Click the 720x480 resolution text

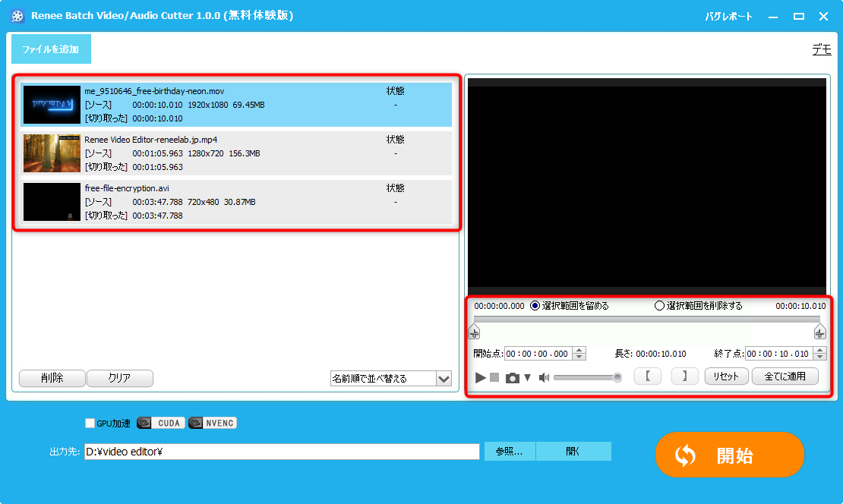(204, 202)
